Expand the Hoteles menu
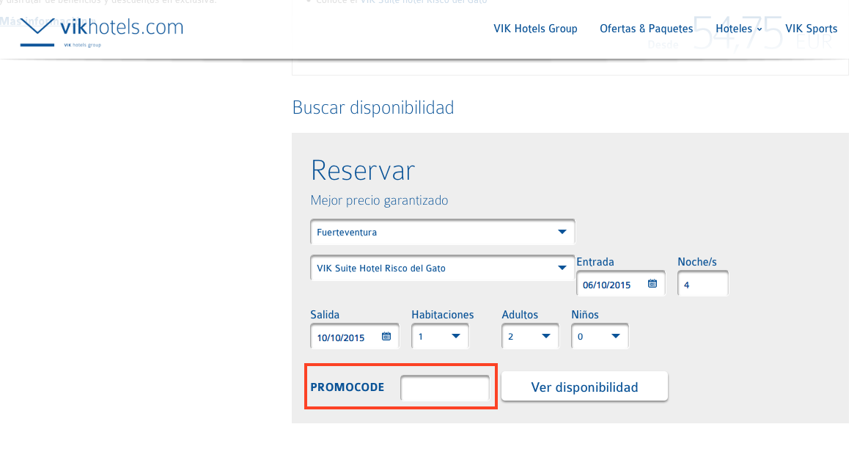 coord(739,29)
